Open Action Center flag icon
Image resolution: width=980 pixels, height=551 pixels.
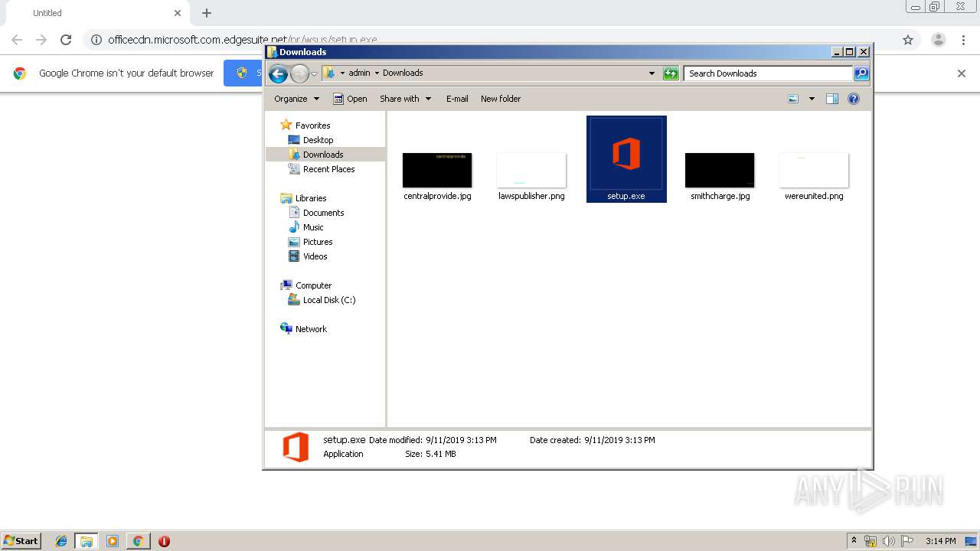click(x=907, y=541)
